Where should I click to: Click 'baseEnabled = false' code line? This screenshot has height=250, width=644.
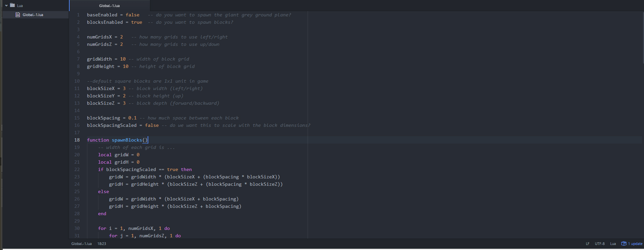coord(113,15)
